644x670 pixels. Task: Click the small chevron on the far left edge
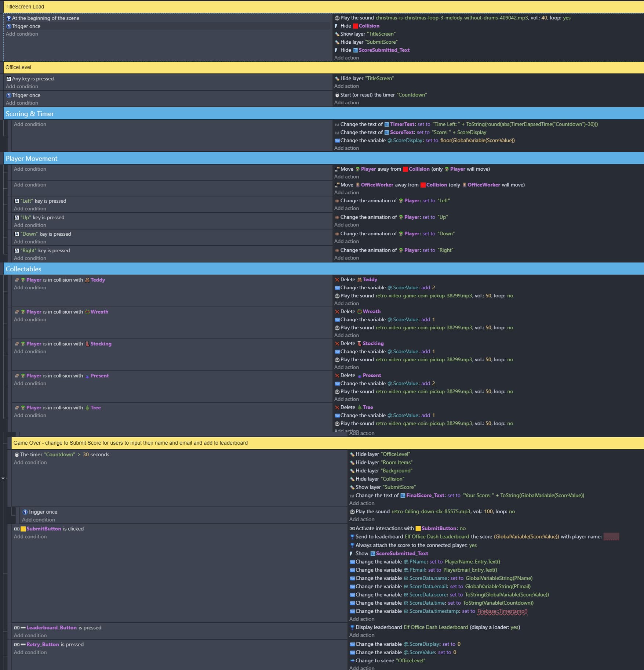3,478
